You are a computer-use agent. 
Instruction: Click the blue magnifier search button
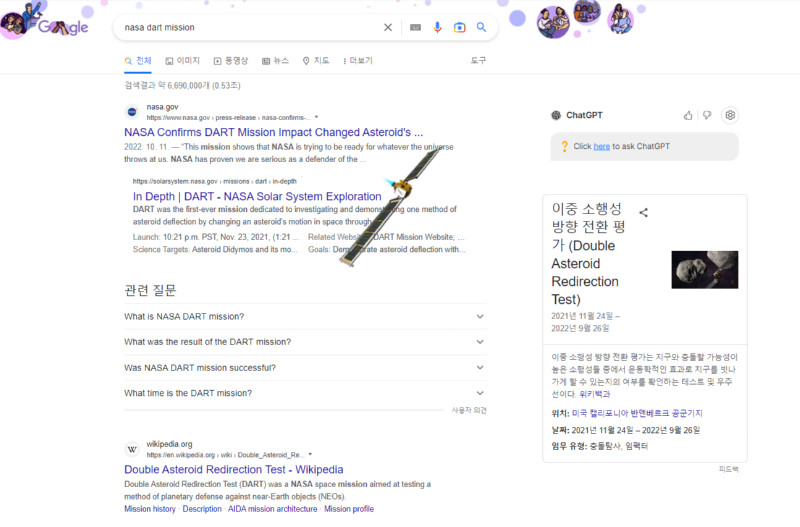481,27
